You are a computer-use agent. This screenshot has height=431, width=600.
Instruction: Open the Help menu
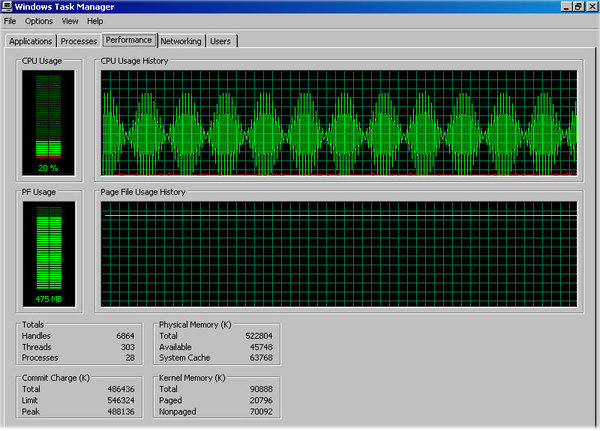tap(95, 21)
